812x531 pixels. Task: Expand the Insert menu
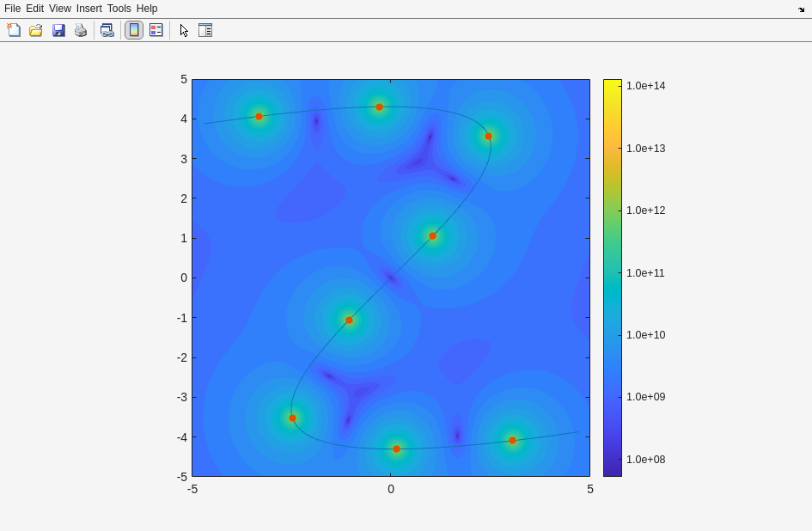(89, 9)
